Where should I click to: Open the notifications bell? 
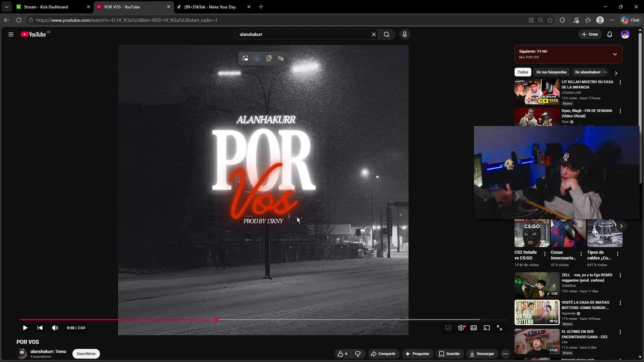pos(609,34)
